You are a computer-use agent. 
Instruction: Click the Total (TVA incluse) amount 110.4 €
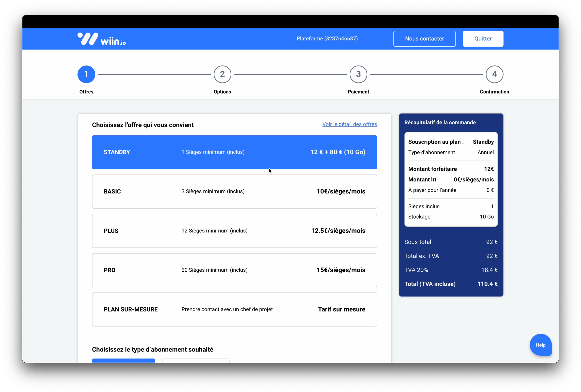[487, 284]
